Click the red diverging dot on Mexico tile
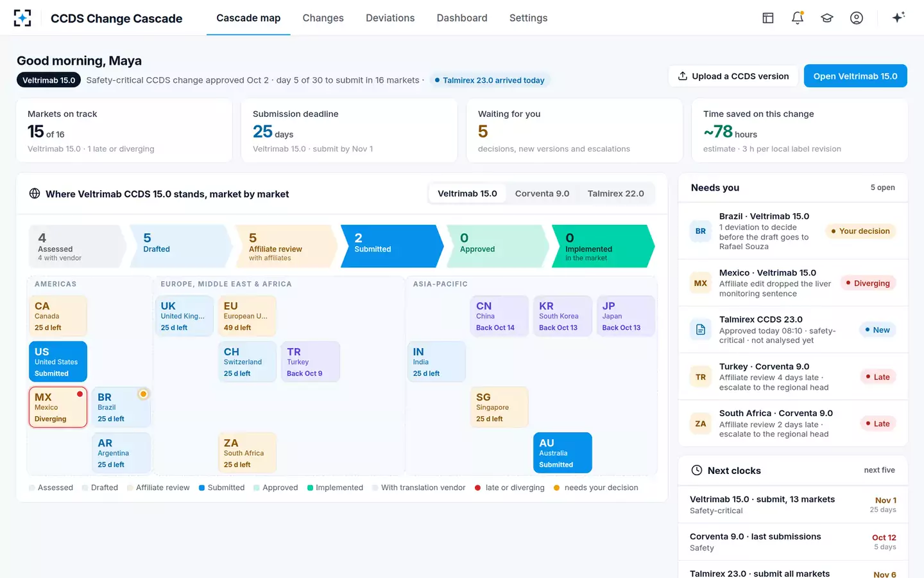Viewport: 924px width, 578px height. click(x=80, y=394)
